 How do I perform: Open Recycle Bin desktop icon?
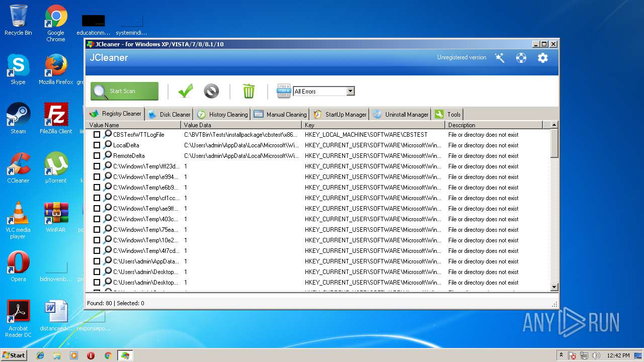(x=18, y=20)
